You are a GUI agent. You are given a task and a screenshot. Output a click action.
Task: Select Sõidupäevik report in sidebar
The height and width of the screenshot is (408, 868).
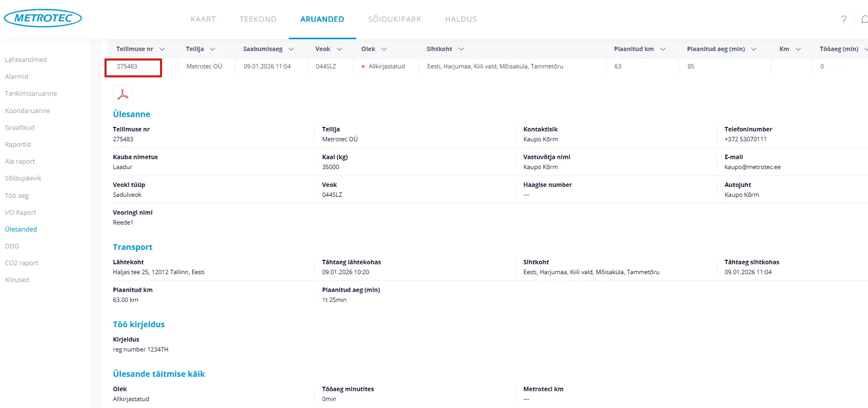pyautogui.click(x=23, y=178)
